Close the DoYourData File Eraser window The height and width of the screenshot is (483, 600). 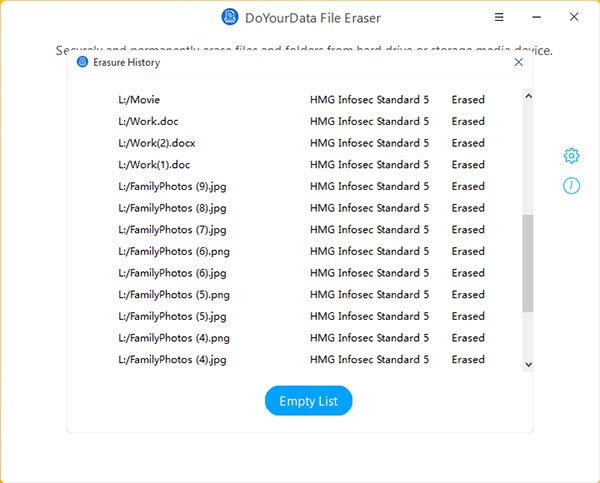point(575,17)
